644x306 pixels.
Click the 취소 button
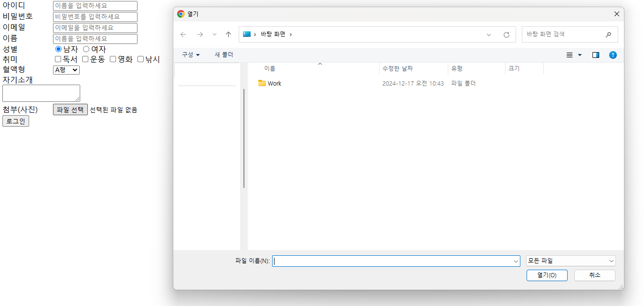pyautogui.click(x=594, y=275)
